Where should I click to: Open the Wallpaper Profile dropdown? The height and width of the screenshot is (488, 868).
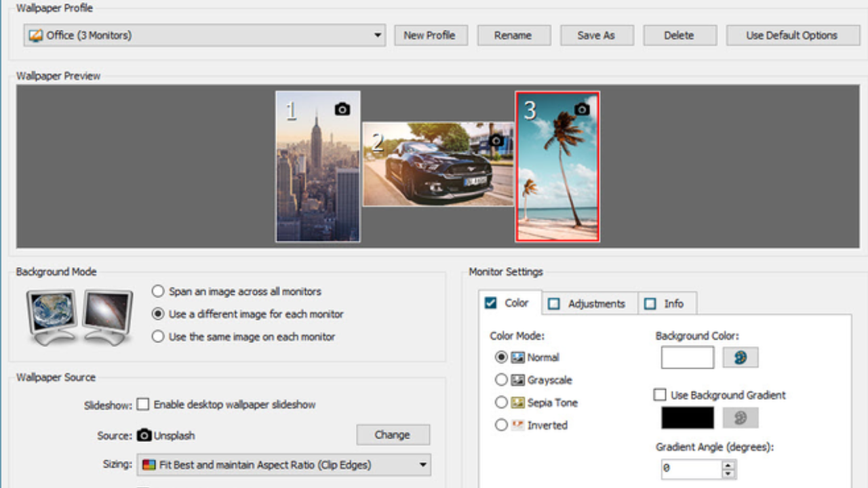click(x=378, y=35)
